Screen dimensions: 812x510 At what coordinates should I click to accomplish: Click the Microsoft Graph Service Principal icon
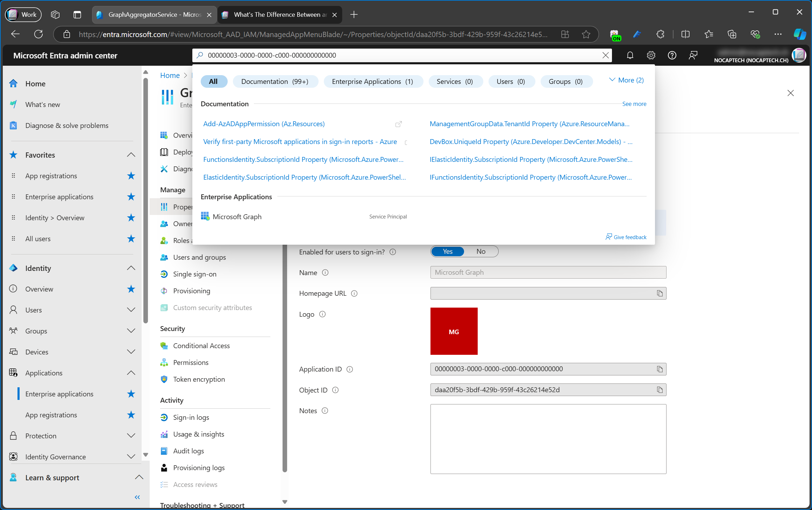coord(205,216)
